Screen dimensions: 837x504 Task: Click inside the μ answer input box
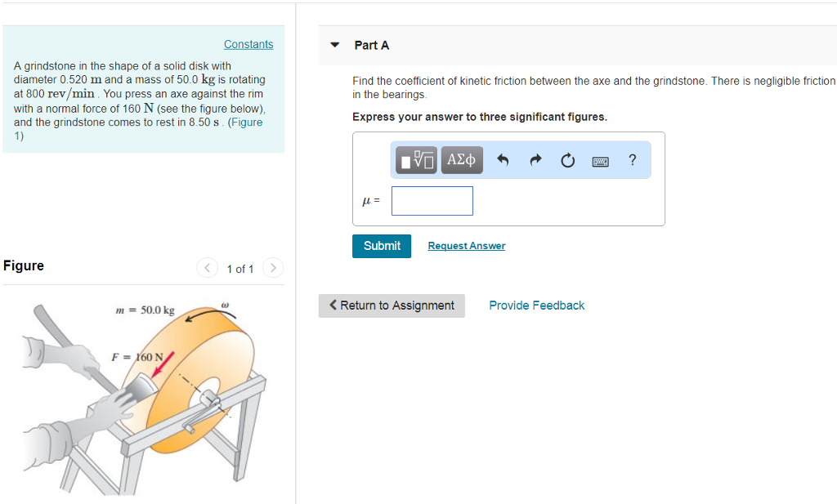tap(432, 200)
